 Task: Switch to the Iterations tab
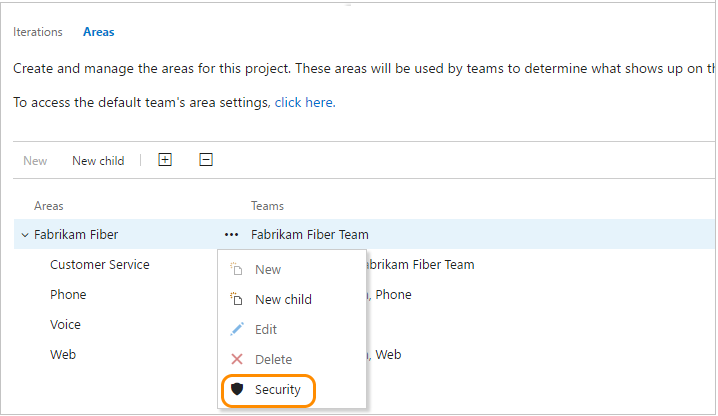tap(38, 32)
